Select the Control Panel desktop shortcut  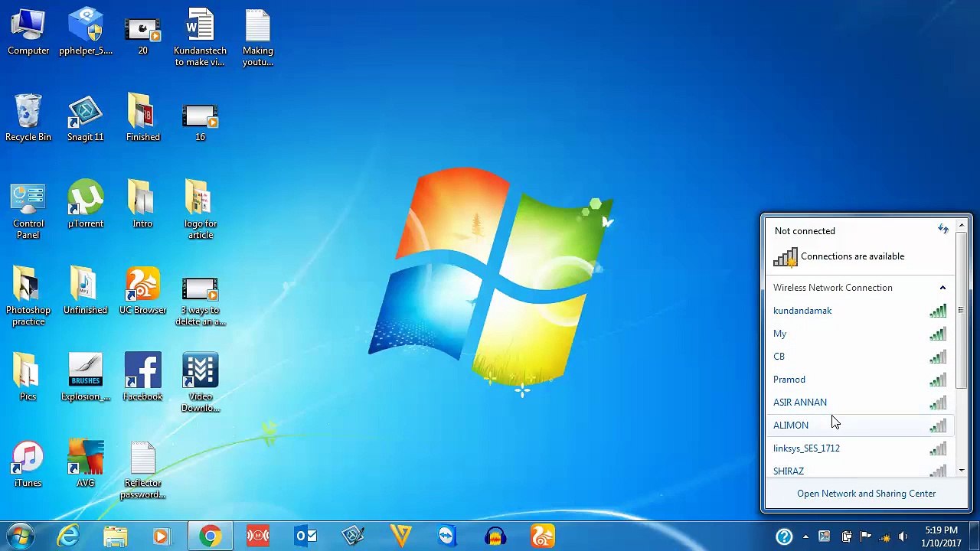28,211
